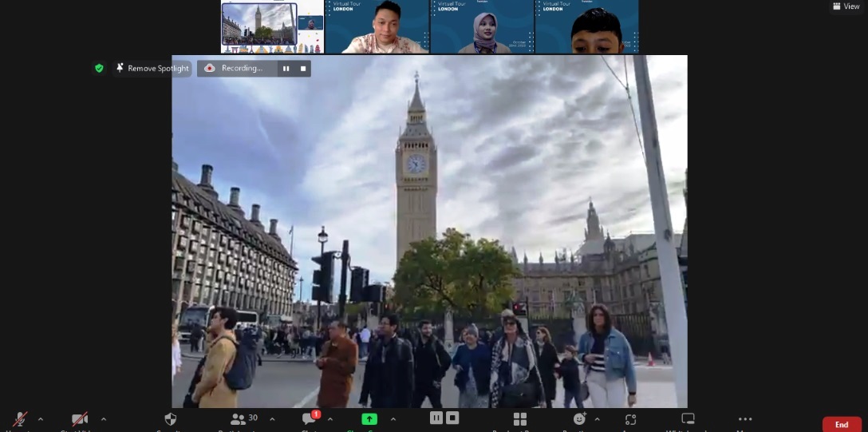The height and width of the screenshot is (432, 868).
Task: Pause recording from the bottom toolbar
Action: pyautogui.click(x=436, y=418)
